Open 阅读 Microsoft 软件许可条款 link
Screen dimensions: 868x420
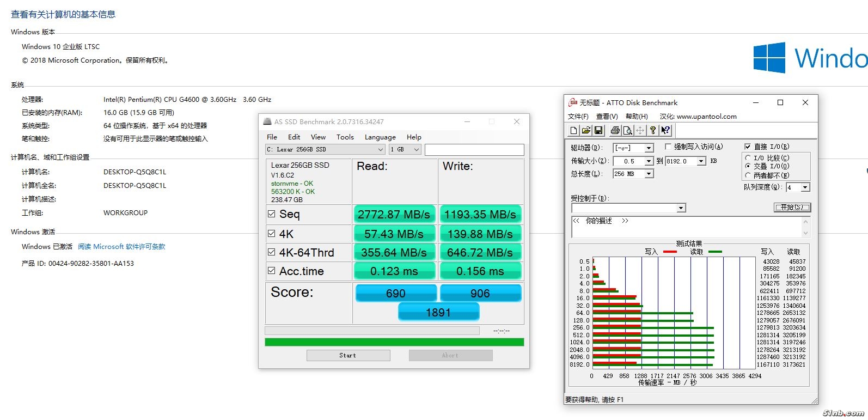[121, 247]
